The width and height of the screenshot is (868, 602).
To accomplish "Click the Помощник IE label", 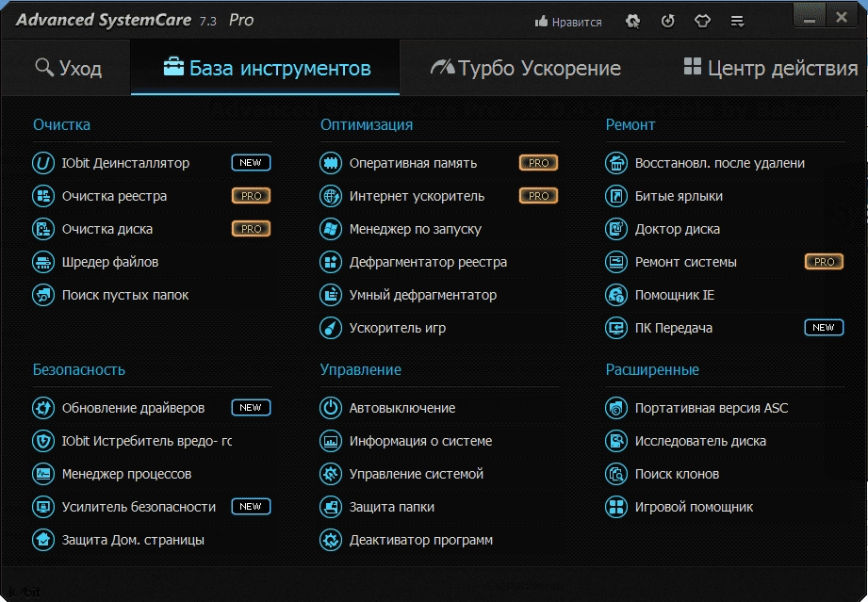I will pyautogui.click(x=674, y=295).
